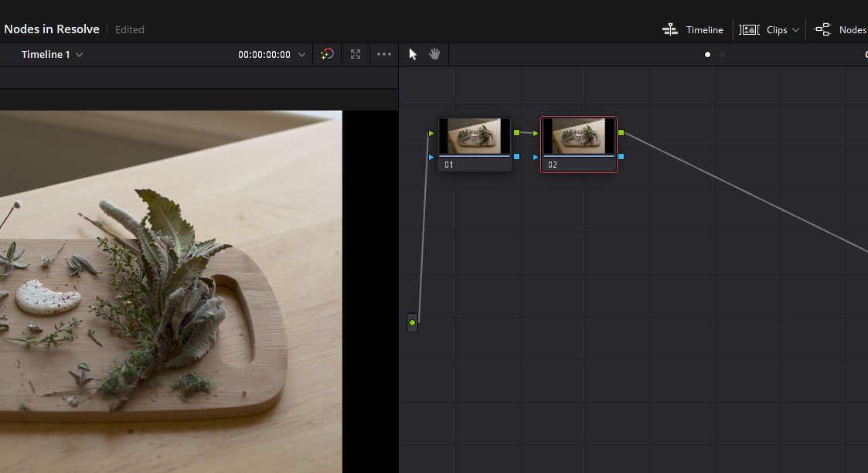Click the enhanced viewer expand icon
The image size is (868, 473).
(x=355, y=54)
